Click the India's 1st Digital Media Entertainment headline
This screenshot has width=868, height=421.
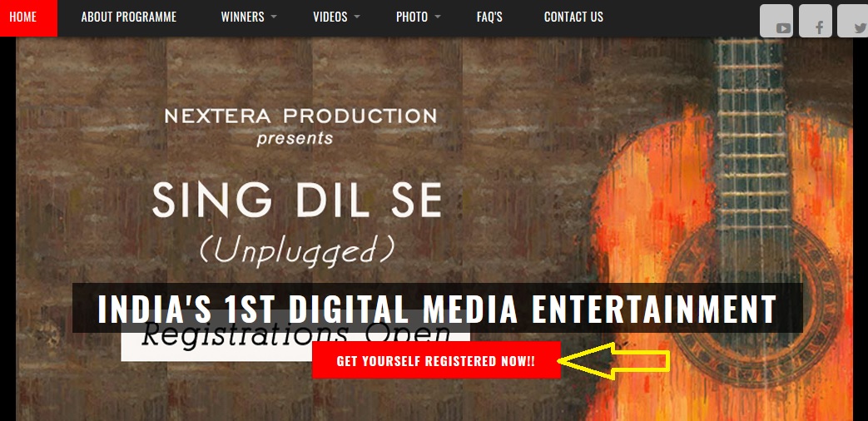coord(437,308)
